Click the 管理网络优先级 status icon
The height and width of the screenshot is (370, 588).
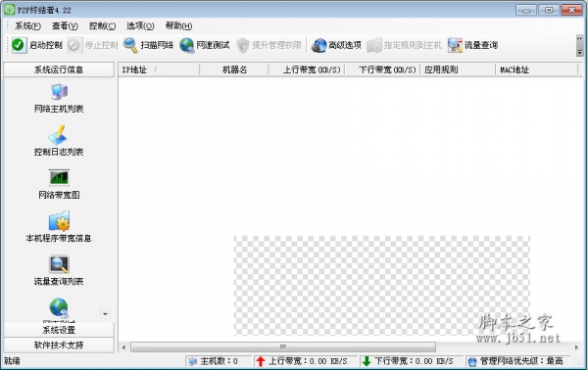(472, 361)
